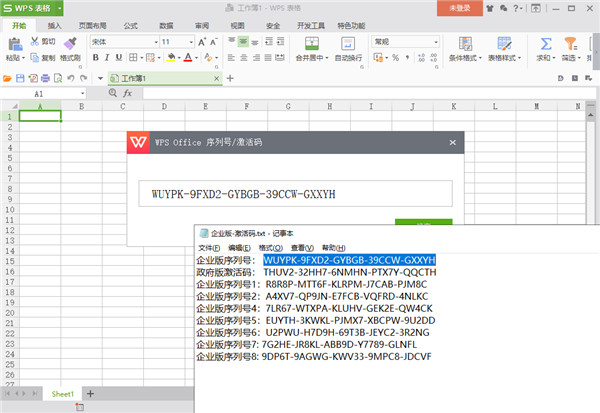This screenshot has height=413, width=600.
Task: Click the Merge and Center icon
Action: tap(312, 44)
